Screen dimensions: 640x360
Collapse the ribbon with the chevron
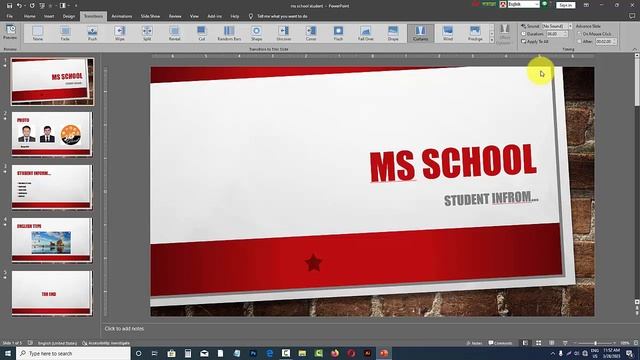635,49
